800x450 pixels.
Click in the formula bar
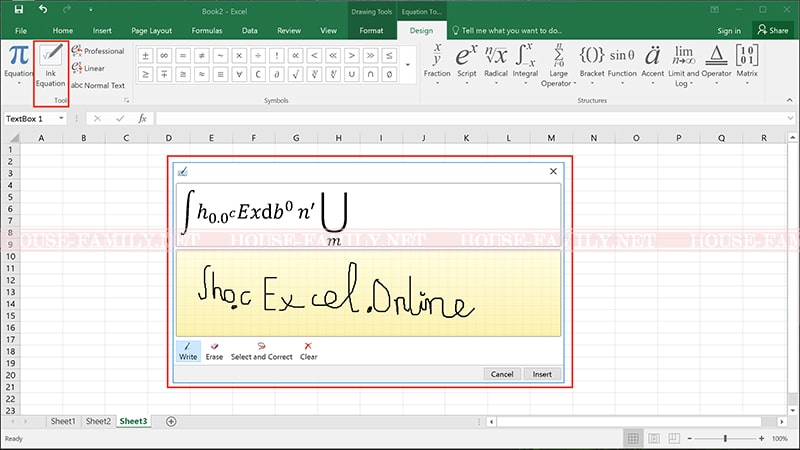[x=469, y=118]
